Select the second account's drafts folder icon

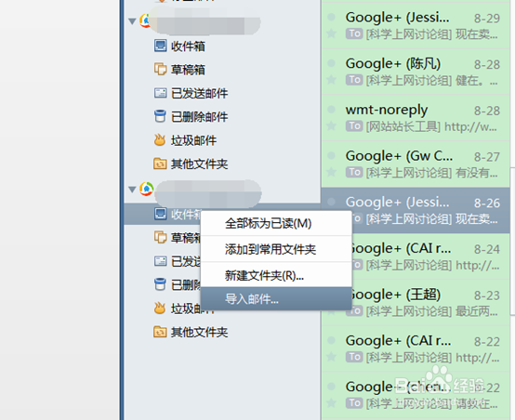[160, 237]
